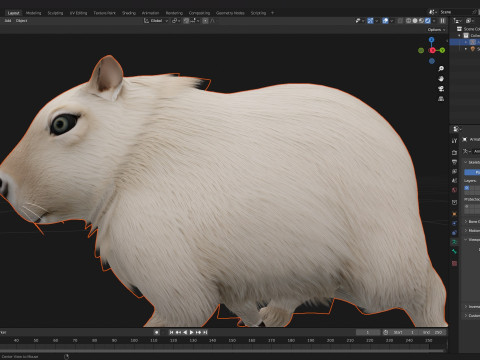The image size is (480, 360).
Task: Jump to the next keyframe
Action: click(199, 332)
